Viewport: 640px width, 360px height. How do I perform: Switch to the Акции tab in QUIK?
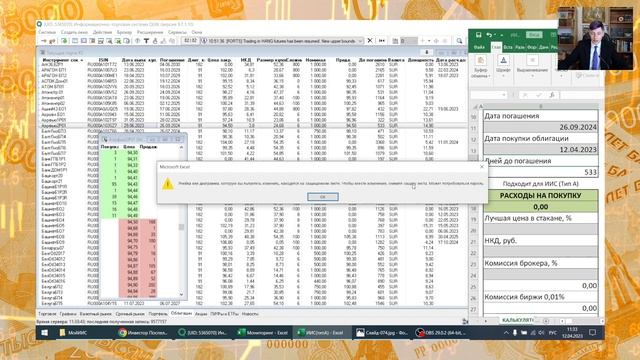pos(201,314)
